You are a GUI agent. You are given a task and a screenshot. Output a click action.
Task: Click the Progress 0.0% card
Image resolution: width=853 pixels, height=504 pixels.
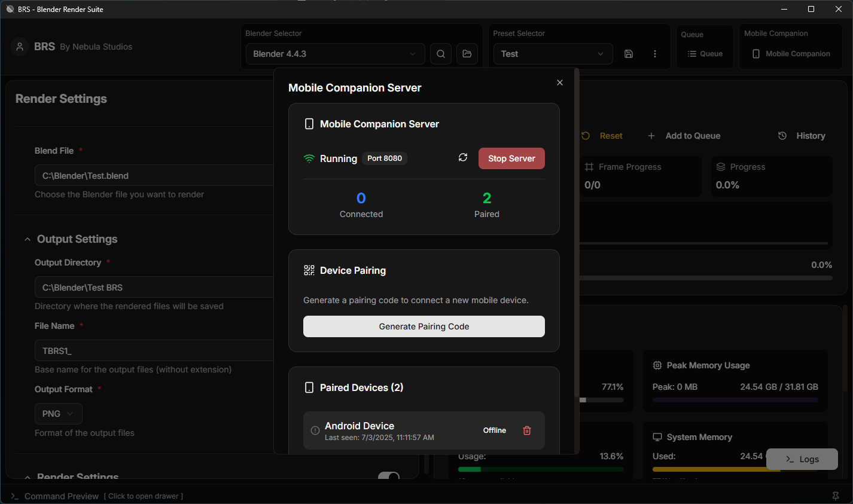(772, 176)
